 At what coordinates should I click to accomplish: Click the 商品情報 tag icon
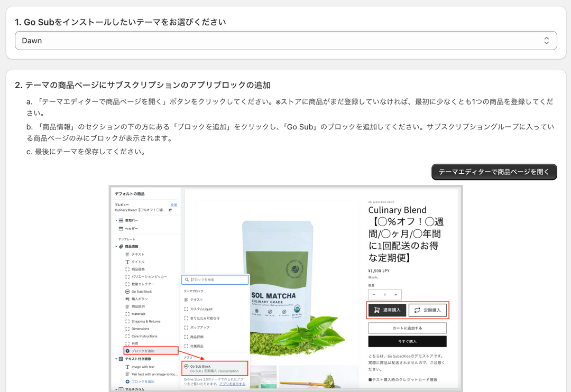(121, 247)
